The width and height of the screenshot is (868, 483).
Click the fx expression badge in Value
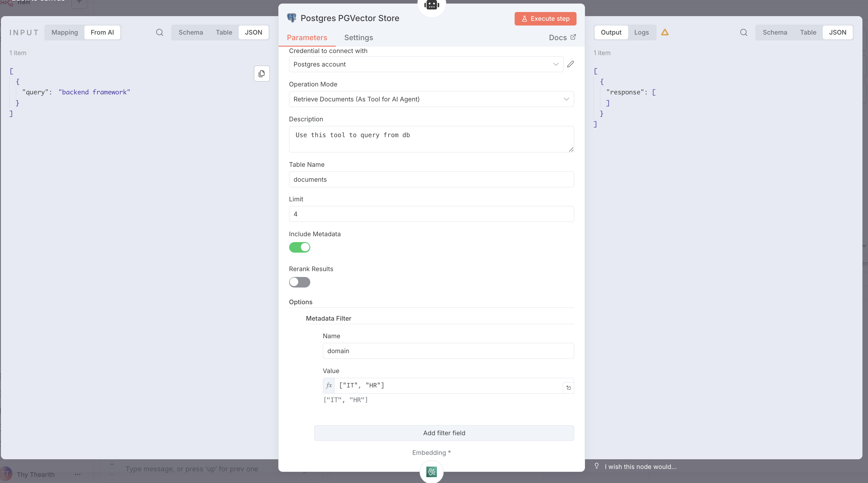tap(329, 385)
